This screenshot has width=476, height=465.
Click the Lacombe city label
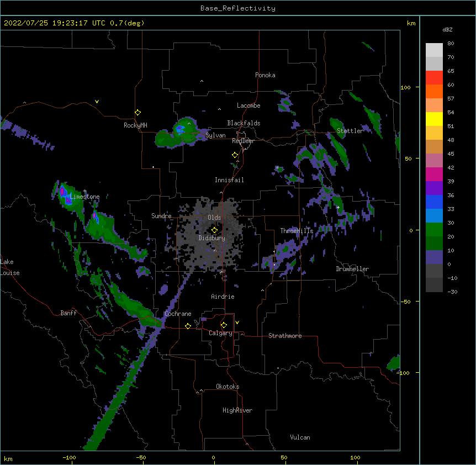(x=248, y=105)
